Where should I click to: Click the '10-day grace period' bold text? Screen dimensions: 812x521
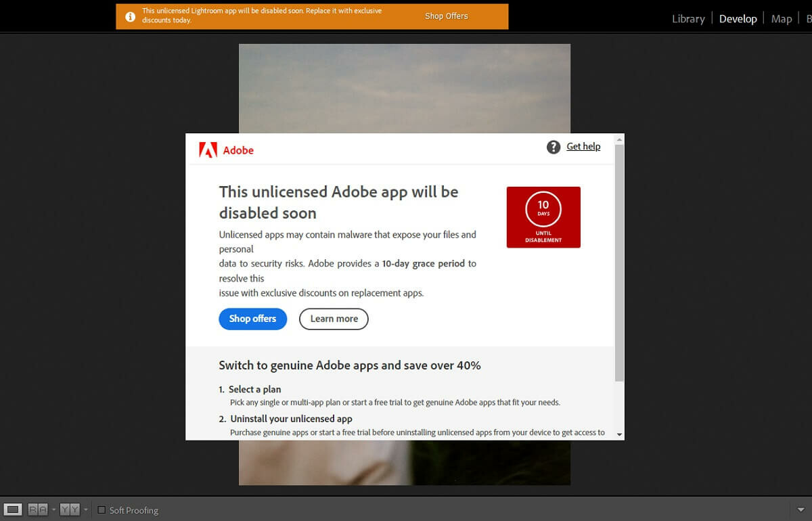424,263
